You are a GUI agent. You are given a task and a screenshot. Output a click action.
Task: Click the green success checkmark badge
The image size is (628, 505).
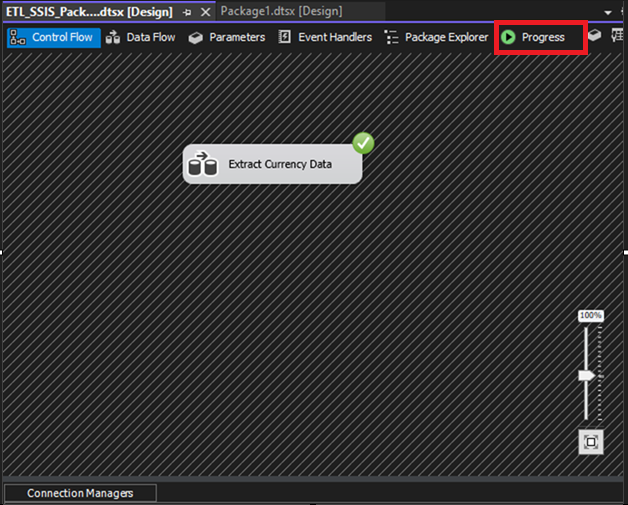(x=363, y=143)
